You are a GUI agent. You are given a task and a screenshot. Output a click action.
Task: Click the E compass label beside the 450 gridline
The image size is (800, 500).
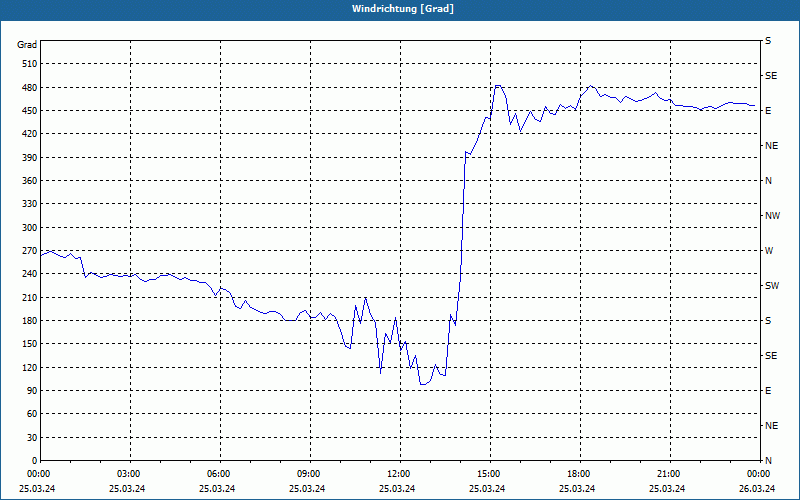768,111
